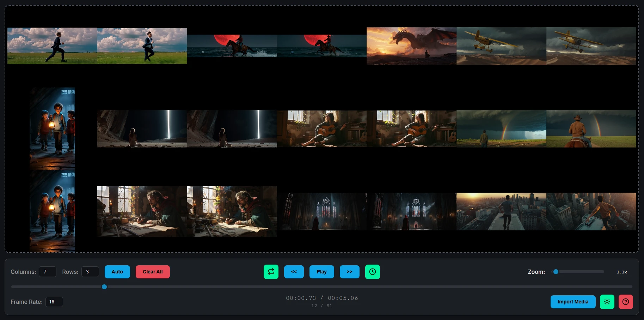Focus the Columns number field
The image size is (644, 320).
tap(48, 272)
